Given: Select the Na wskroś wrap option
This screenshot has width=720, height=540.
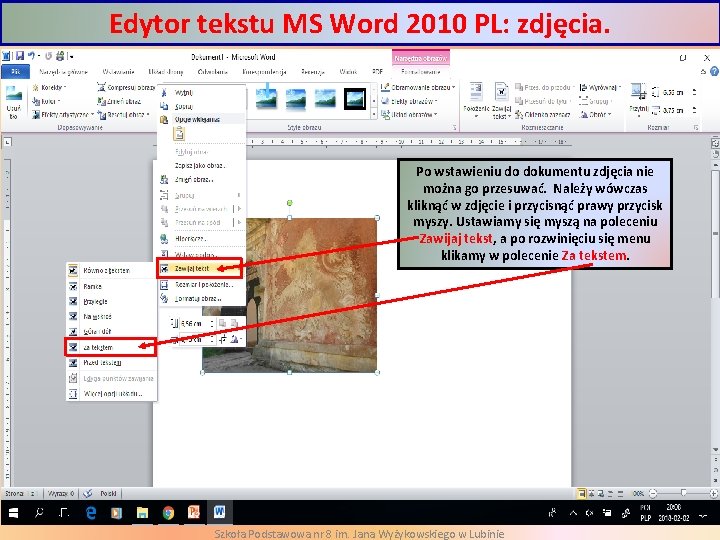Looking at the screenshot, I should point(111,316).
